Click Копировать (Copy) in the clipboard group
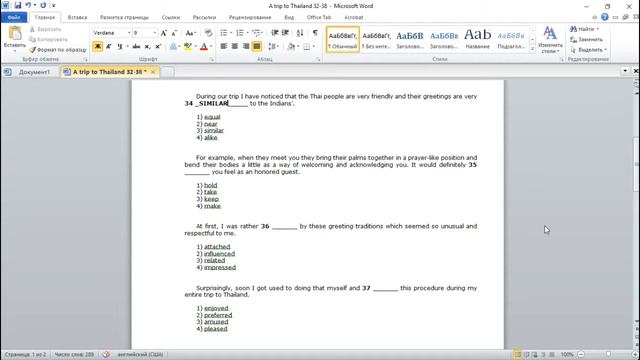 coord(49,40)
